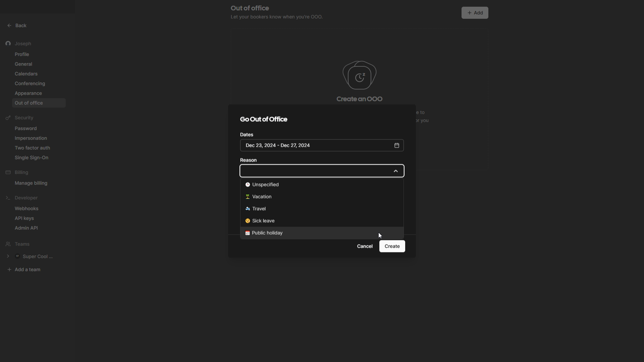Click the Travel reason icon
Viewport: 644px width, 362px height.
(248, 208)
